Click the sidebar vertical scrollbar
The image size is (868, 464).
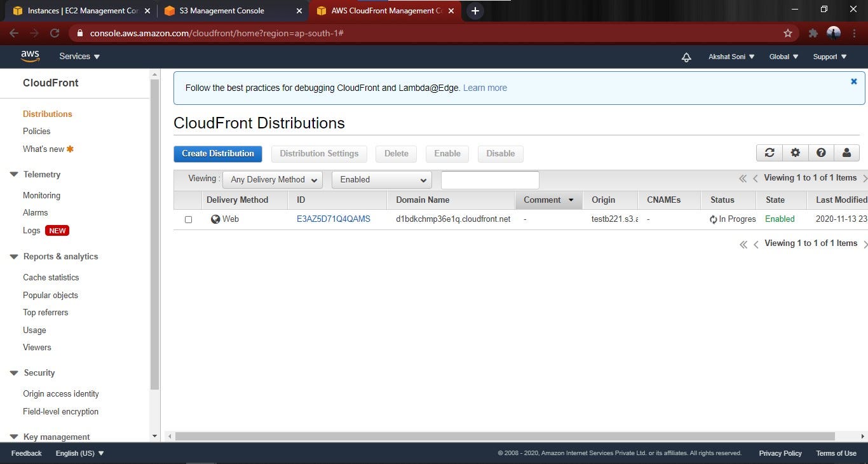tap(154, 234)
